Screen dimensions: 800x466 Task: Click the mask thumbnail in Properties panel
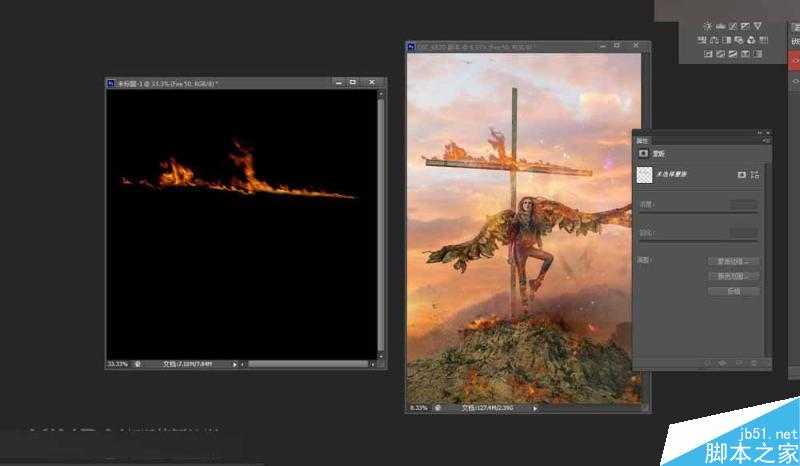tap(644, 175)
